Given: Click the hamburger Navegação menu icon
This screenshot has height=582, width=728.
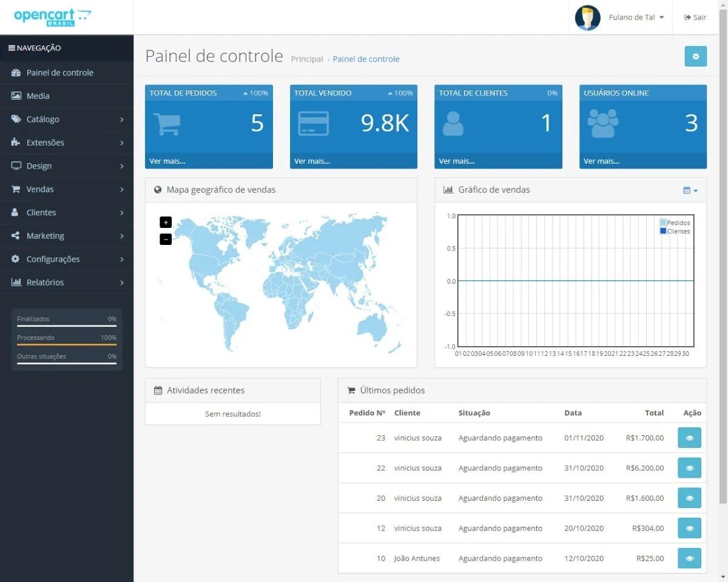Looking at the screenshot, I should coord(12,48).
